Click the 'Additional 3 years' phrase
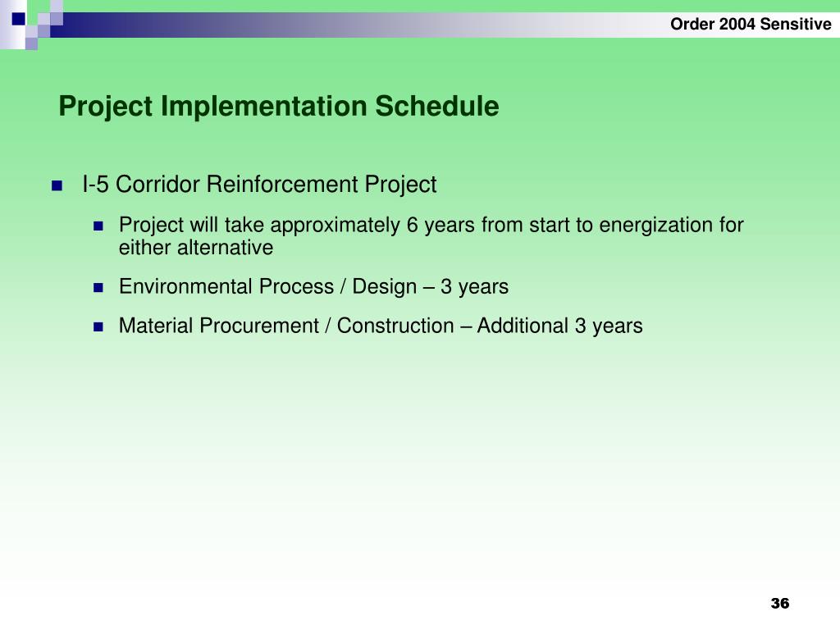 point(559,326)
